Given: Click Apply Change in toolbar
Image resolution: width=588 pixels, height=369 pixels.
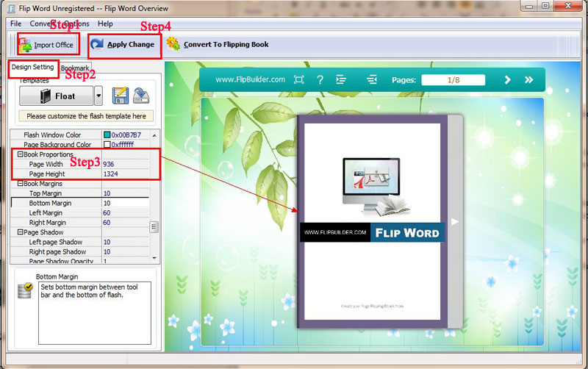Looking at the screenshot, I should tap(124, 45).
